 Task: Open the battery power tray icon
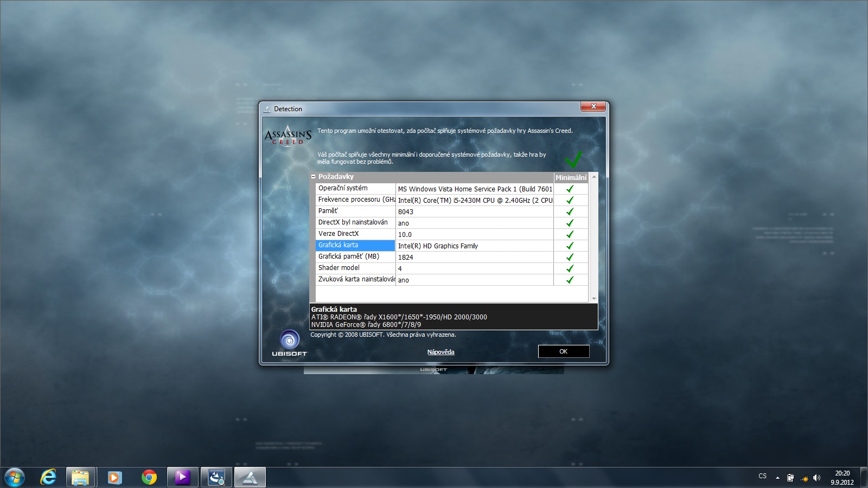click(x=790, y=478)
